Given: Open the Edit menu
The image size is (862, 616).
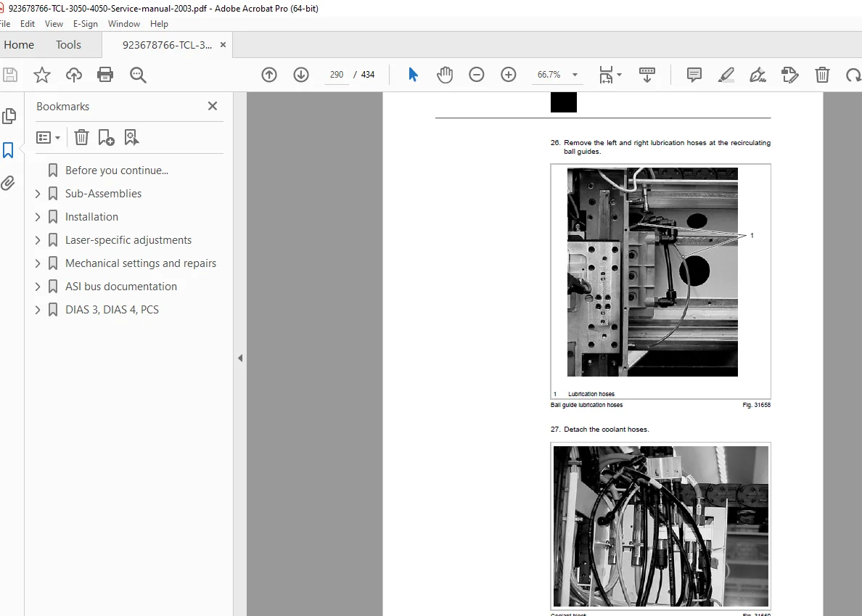Looking at the screenshot, I should pyautogui.click(x=28, y=24).
